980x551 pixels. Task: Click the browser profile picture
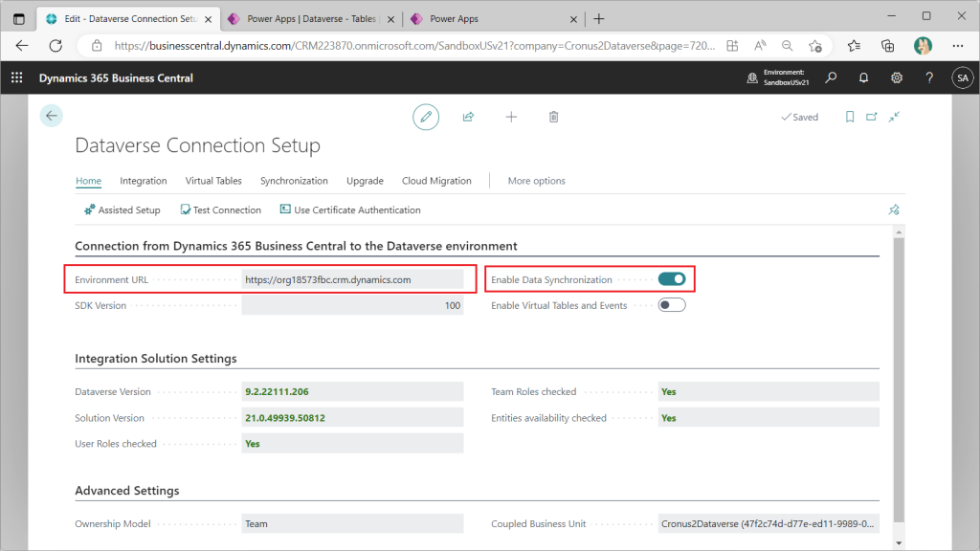coord(923,46)
